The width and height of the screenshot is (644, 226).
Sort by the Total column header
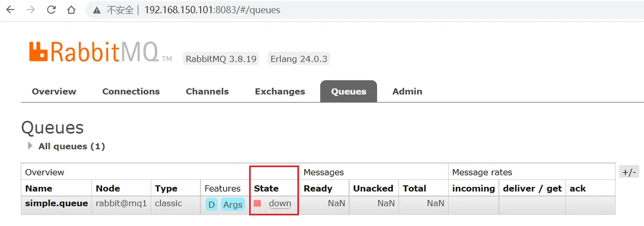click(414, 188)
